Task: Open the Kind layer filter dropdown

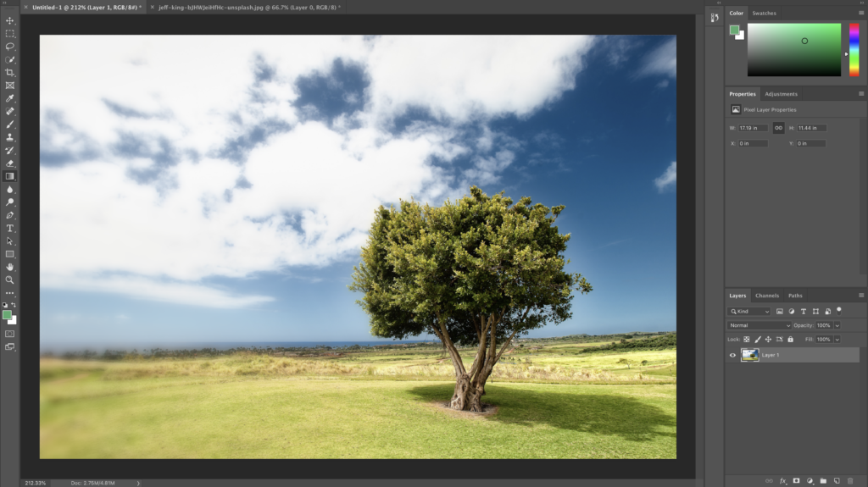Action: [x=749, y=312]
